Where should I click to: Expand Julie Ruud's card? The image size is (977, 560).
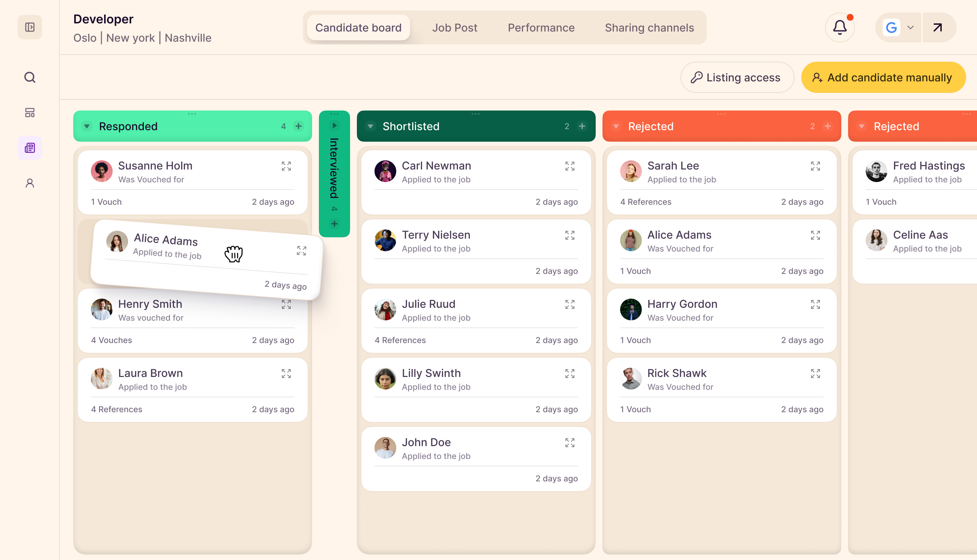point(570,304)
